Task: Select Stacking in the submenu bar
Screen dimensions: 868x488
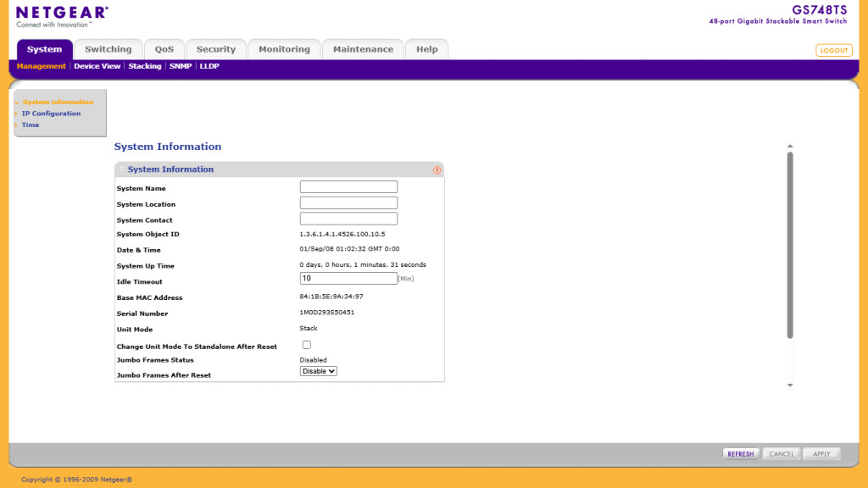Action: tap(145, 66)
